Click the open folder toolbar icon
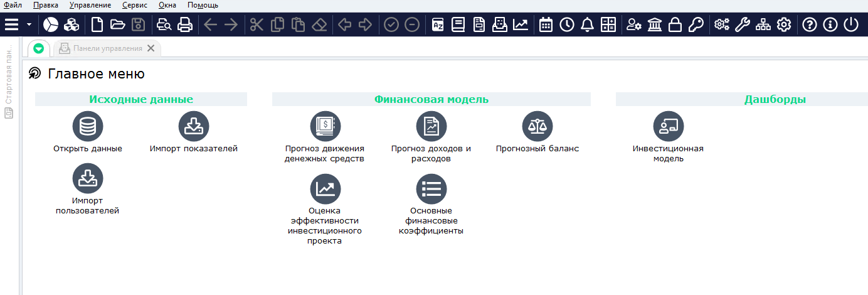 click(x=117, y=24)
